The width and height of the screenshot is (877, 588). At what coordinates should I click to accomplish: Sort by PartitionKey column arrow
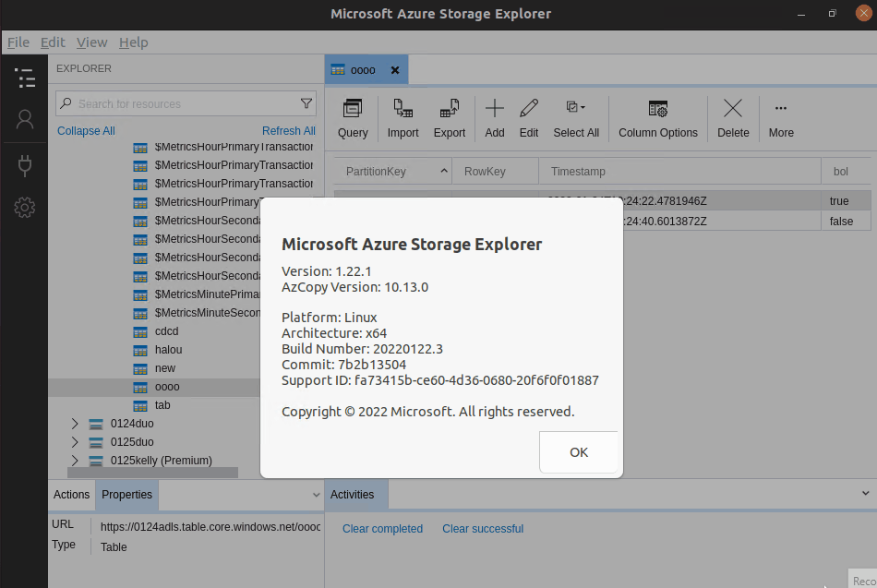tap(443, 171)
